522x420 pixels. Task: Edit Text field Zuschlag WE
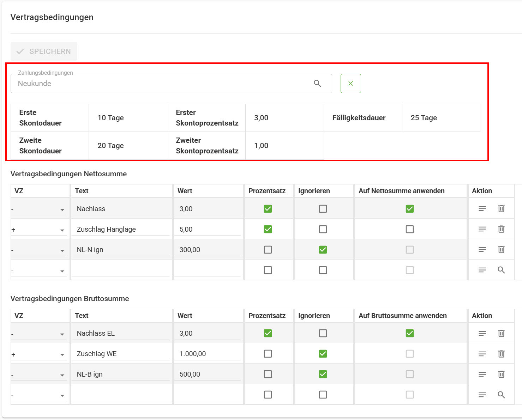[x=121, y=354]
